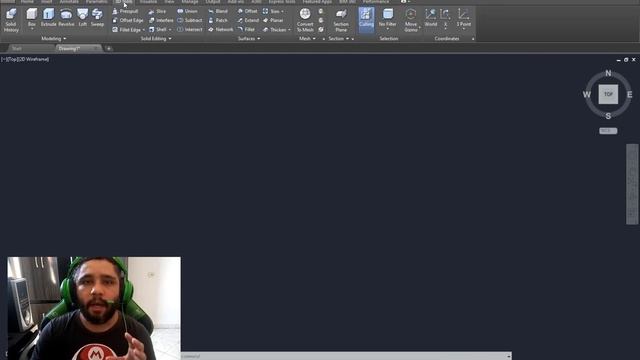Select the surface Extend tool
This screenshot has height=360, width=640.
coord(248,20)
